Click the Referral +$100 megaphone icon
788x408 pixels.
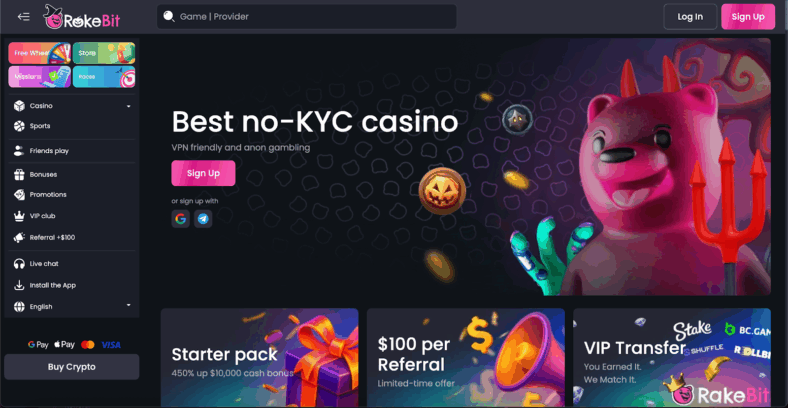19,238
